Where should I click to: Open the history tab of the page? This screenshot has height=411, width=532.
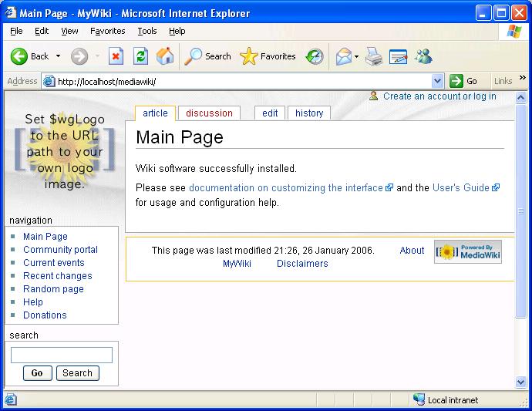(309, 113)
